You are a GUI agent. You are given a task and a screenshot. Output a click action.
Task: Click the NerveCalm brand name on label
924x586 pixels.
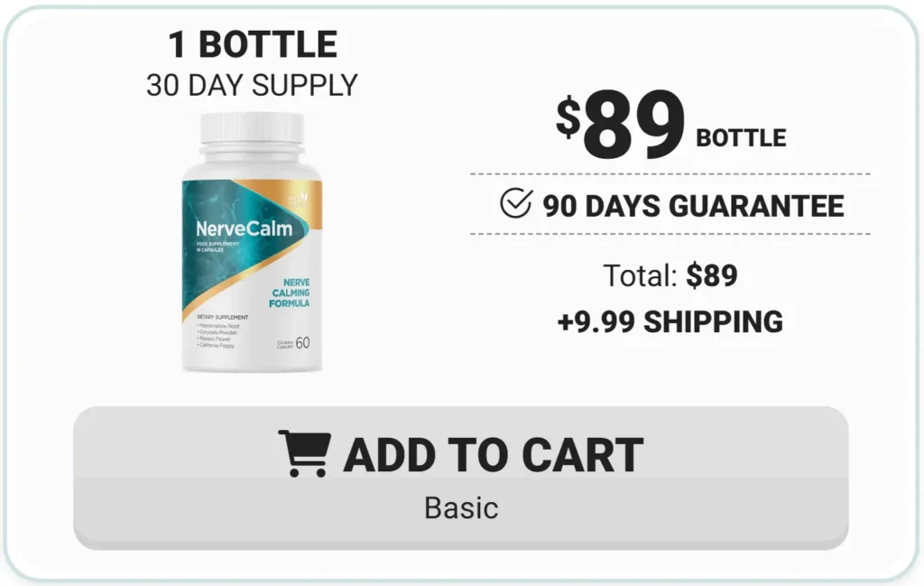point(244,228)
